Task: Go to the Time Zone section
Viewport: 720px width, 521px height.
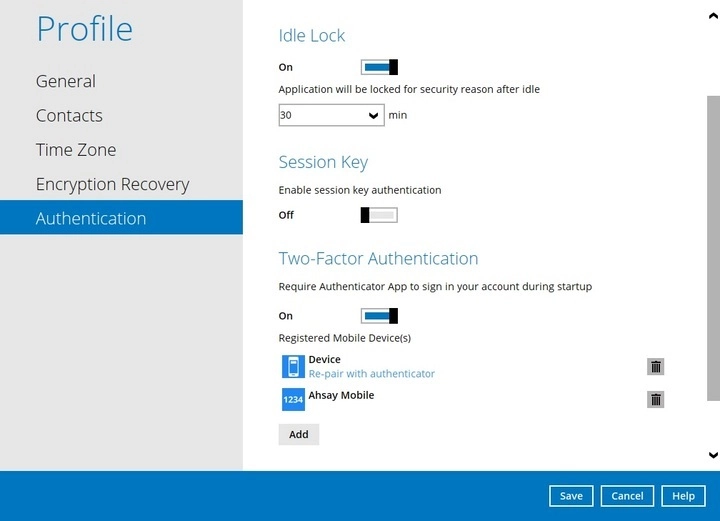Action: 76,150
